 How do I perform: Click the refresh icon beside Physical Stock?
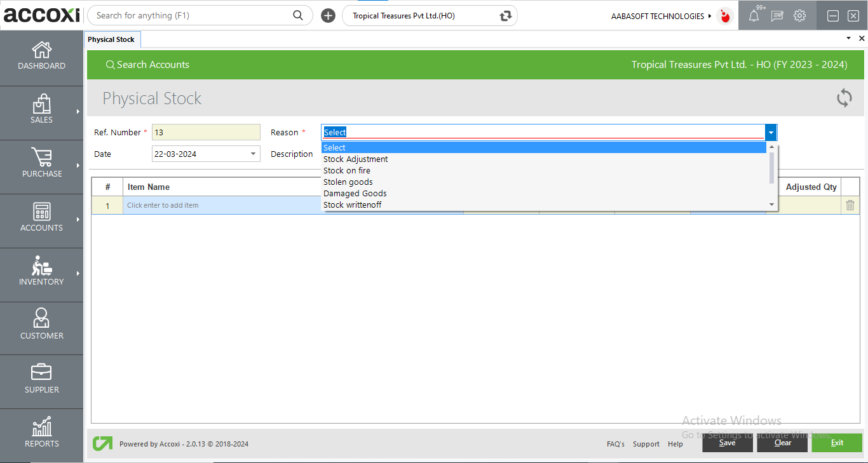point(844,98)
